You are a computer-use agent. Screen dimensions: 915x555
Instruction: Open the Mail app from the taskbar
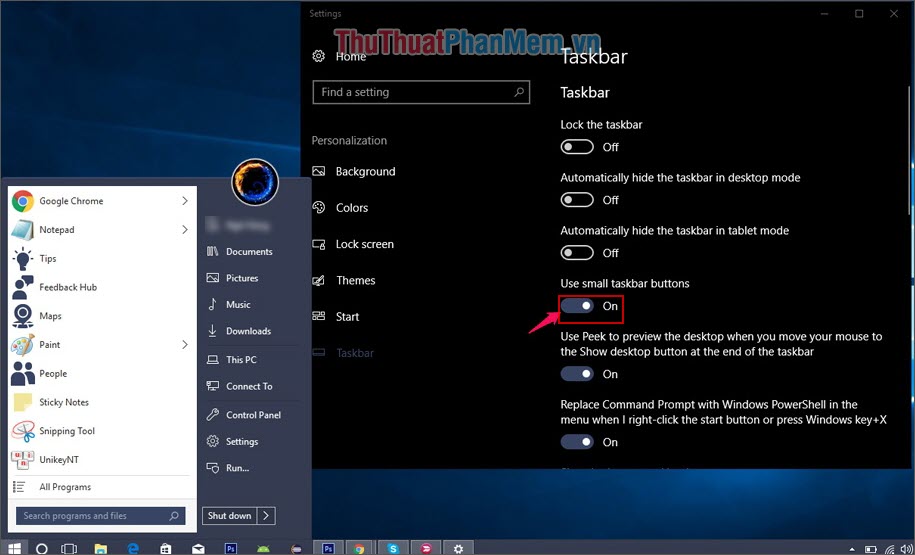click(x=198, y=549)
